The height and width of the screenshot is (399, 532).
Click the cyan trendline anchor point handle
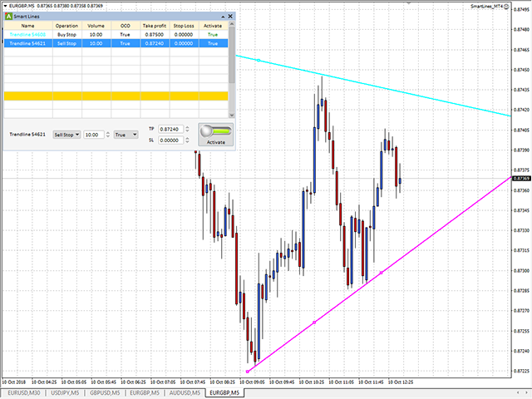259,61
